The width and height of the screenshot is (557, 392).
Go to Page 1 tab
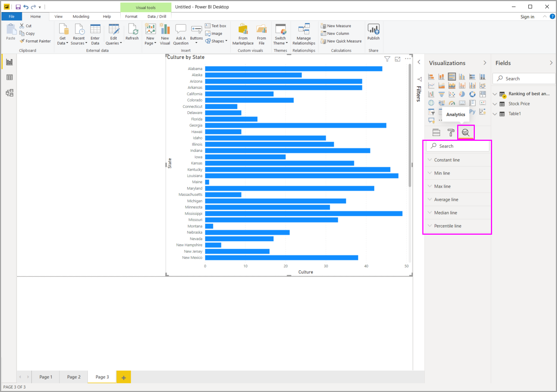click(x=46, y=377)
